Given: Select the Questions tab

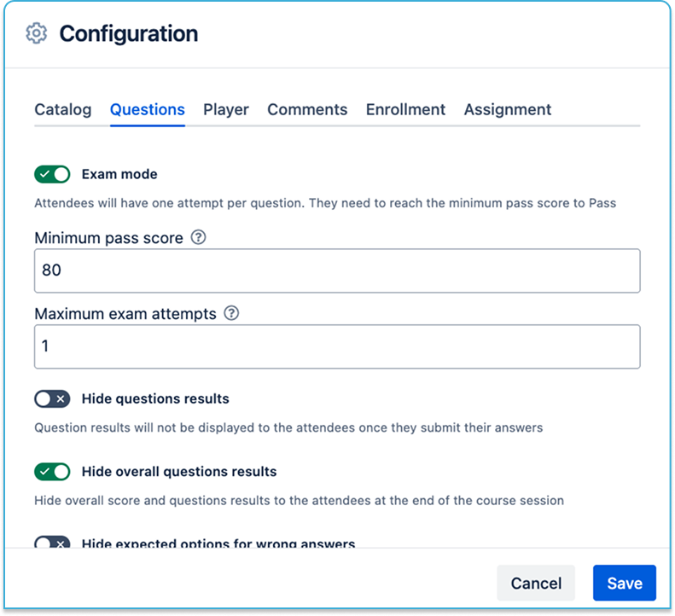Looking at the screenshot, I should tap(148, 109).
